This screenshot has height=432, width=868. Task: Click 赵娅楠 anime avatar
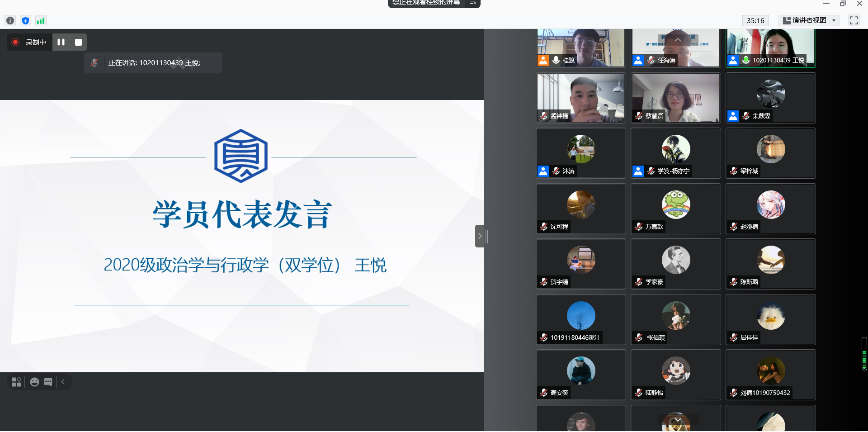click(x=771, y=204)
